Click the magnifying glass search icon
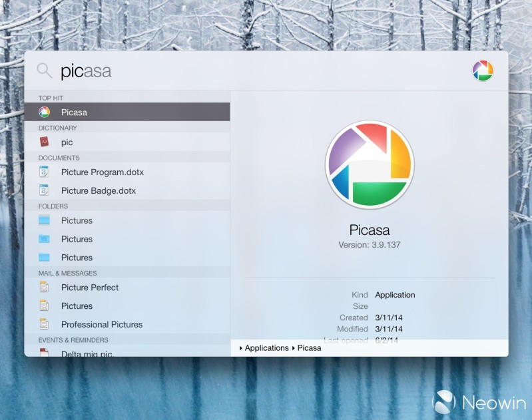532x420 pixels. pos(44,71)
